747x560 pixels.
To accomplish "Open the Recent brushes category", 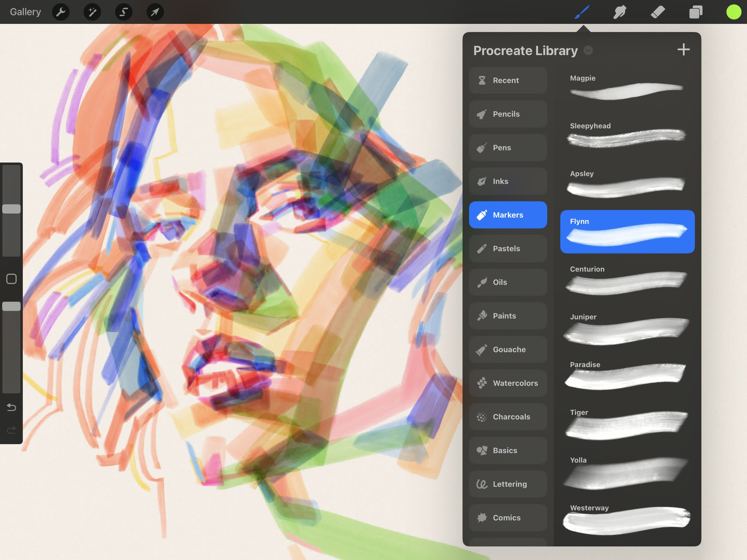I will click(x=508, y=80).
